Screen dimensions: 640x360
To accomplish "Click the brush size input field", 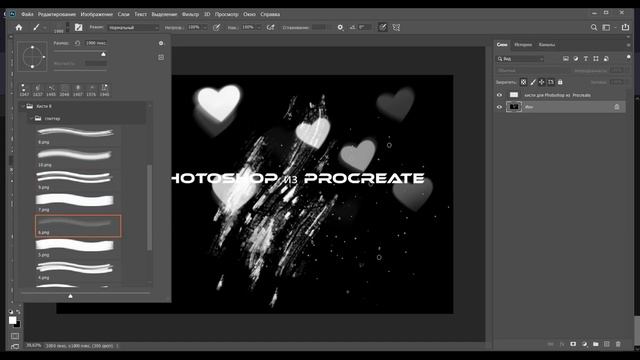I will [96, 43].
